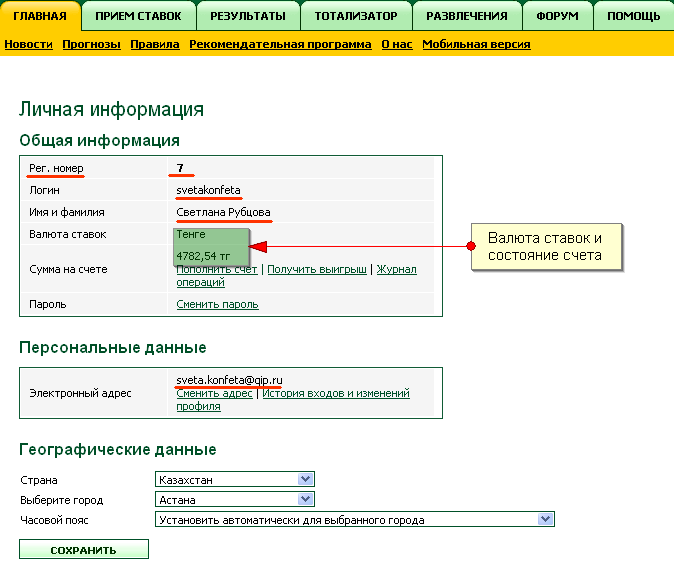Image resolution: width=674 pixels, height=562 pixels.
Task: Open the ТОТАЛИЗАТОР tab
Action: (355, 16)
